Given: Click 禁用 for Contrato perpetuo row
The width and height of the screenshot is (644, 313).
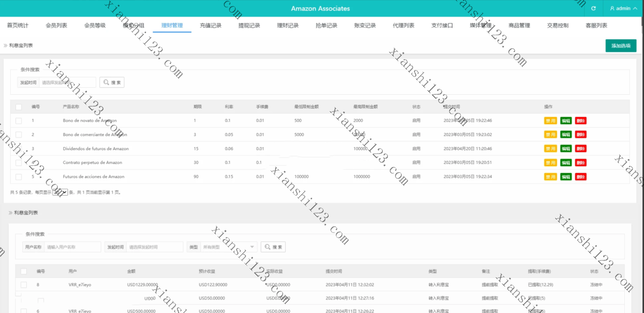Looking at the screenshot, I should (x=551, y=163).
